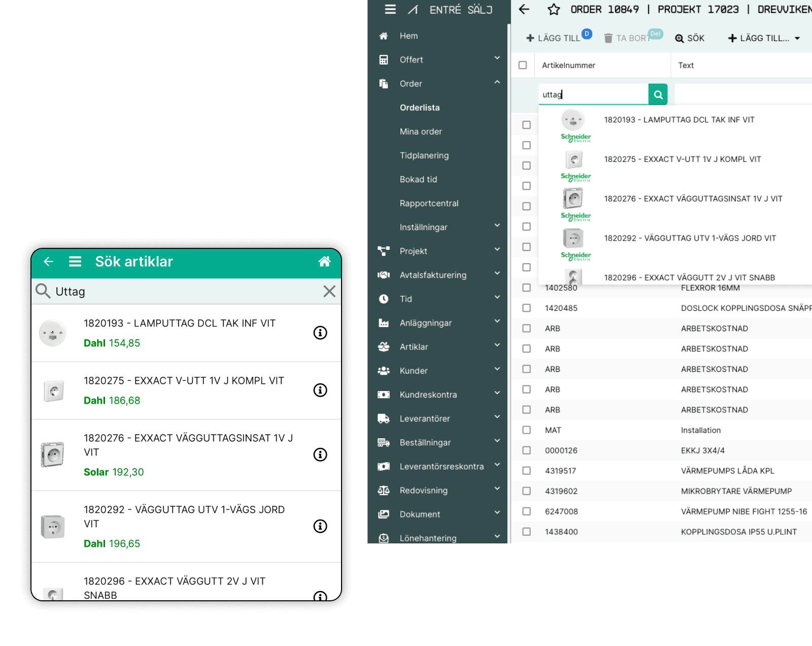Click the uttag article number input field
Screen dimensions: 812x646
pyautogui.click(x=593, y=94)
